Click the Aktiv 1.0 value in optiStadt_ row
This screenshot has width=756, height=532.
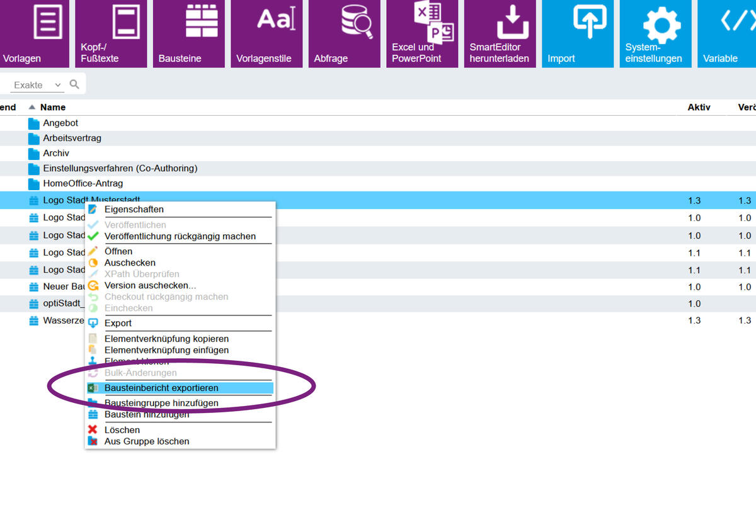694,303
